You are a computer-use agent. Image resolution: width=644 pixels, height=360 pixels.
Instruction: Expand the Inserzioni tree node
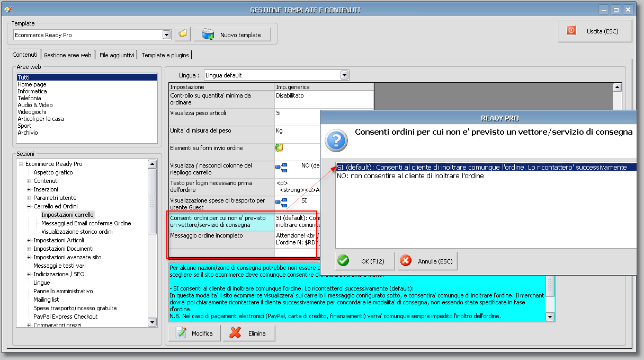(x=29, y=189)
